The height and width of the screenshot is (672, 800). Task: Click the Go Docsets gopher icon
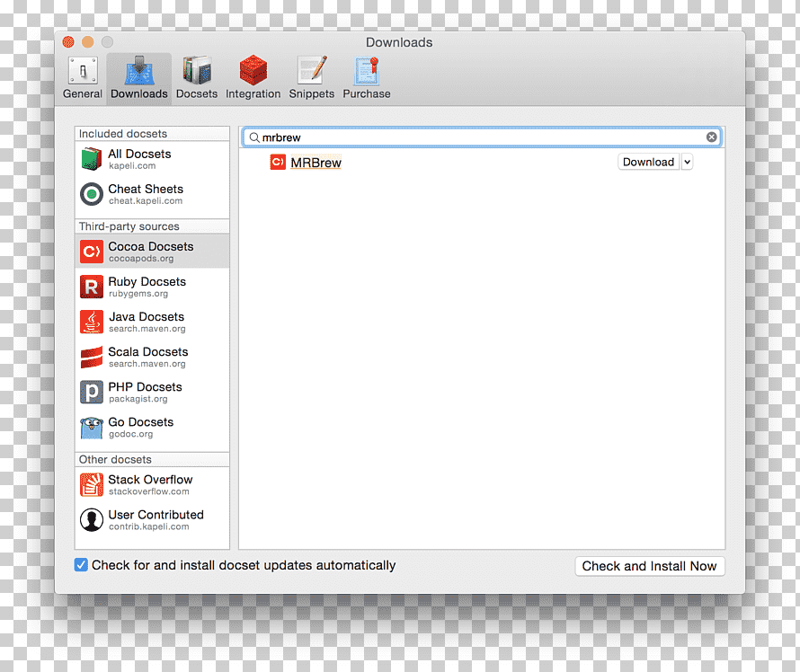92,428
